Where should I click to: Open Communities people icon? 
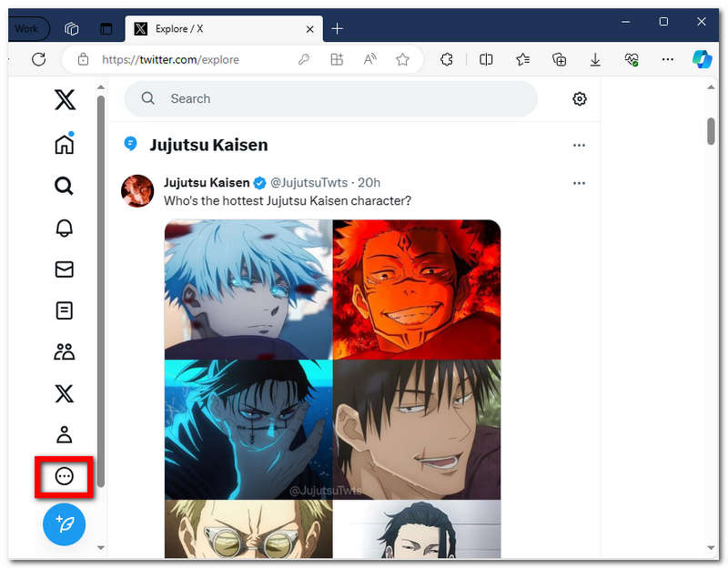(64, 352)
